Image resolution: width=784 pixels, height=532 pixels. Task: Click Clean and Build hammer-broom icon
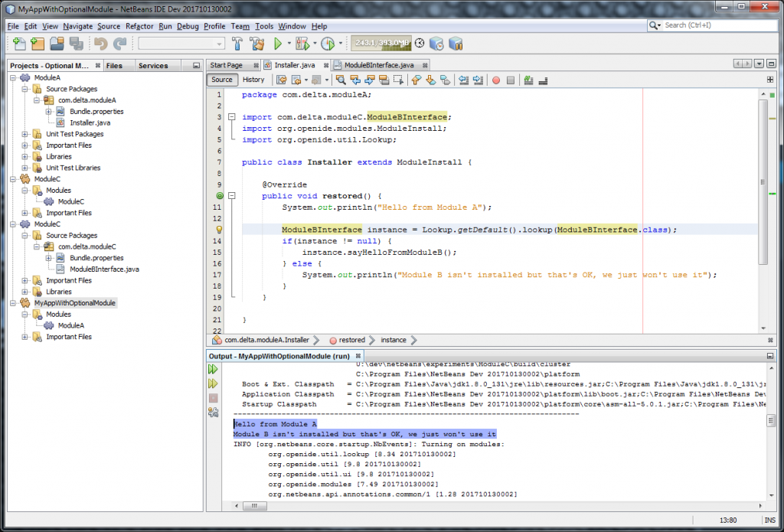click(257, 44)
